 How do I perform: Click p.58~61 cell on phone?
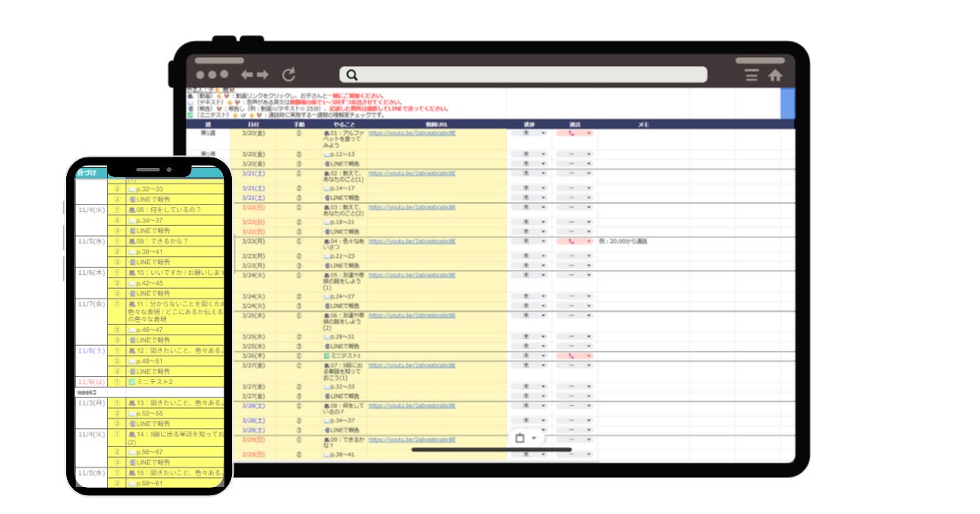tap(175, 483)
